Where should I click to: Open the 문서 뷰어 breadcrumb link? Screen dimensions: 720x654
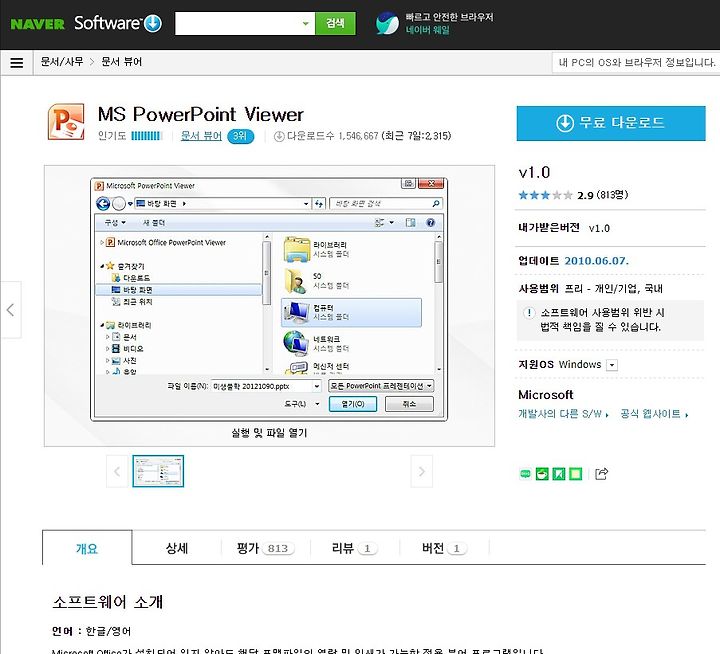122,62
